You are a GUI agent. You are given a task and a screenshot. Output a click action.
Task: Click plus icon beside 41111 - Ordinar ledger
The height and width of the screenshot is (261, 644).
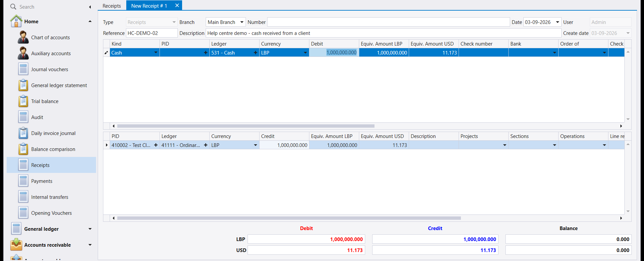pyautogui.click(x=205, y=145)
